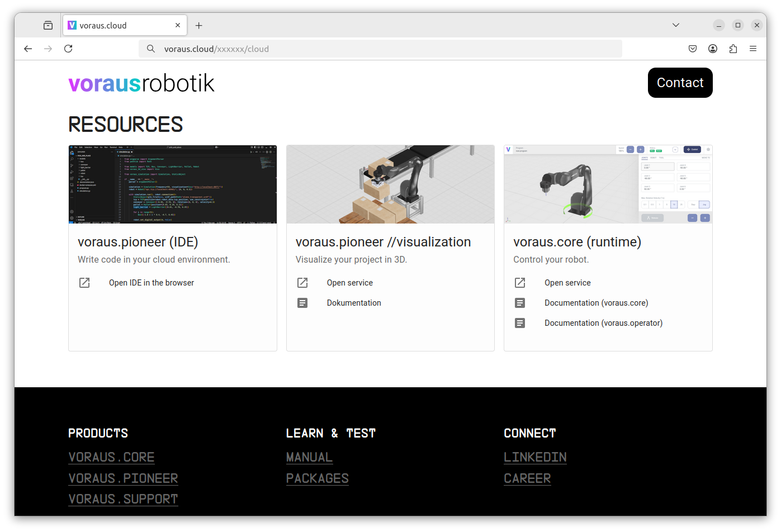This screenshot has width=781, height=532.
Task: Click the PRODUCTS footer heading
Action: 98,433
